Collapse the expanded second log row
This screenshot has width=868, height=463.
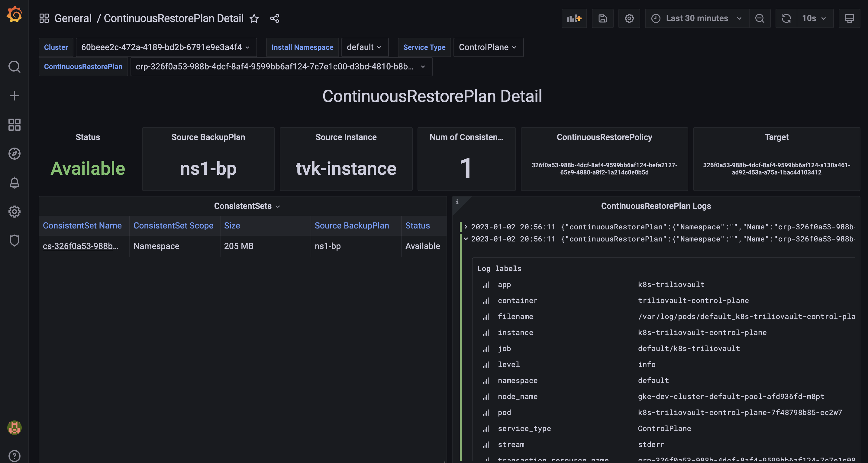[466, 239]
